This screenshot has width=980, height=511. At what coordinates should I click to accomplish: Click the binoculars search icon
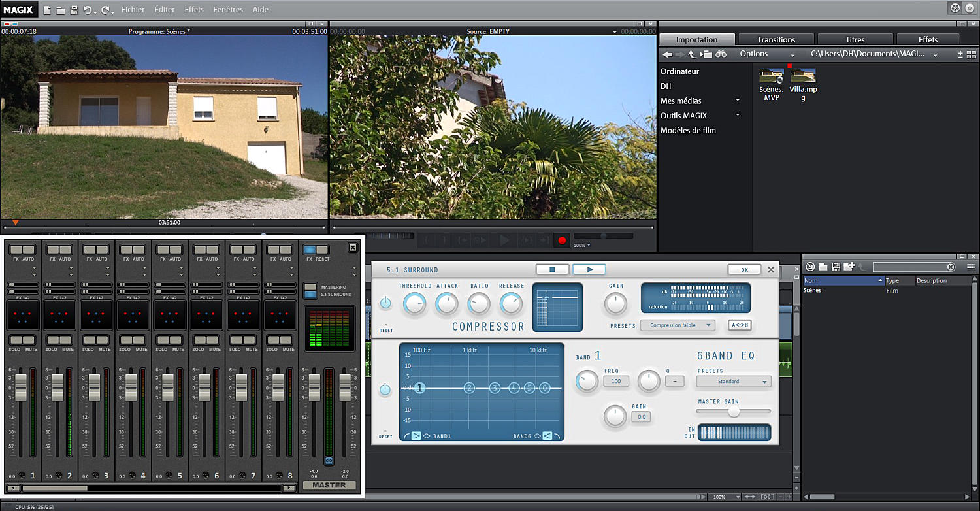(721, 54)
